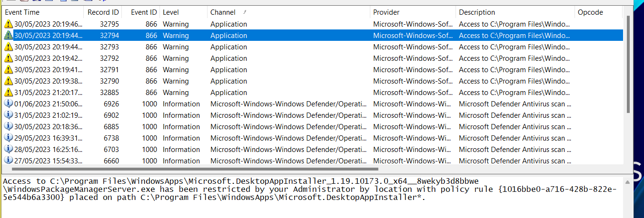
Task: Click the Description column header
Action: pos(477,12)
